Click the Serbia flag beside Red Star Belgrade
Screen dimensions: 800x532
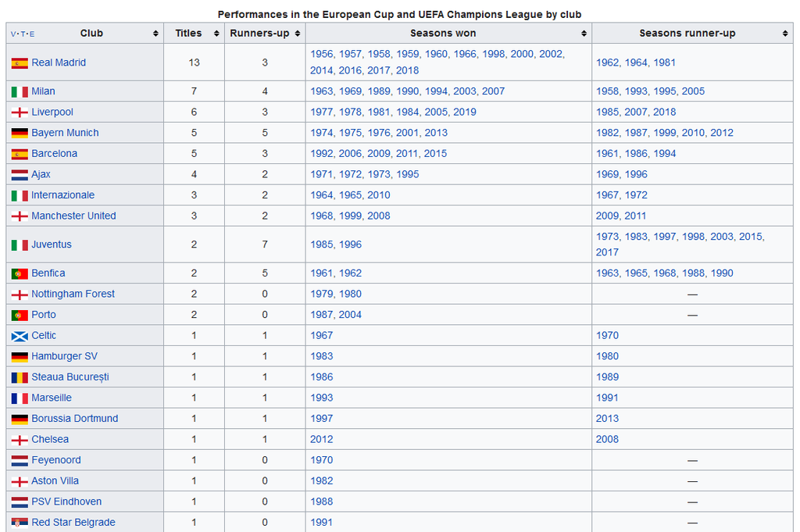coord(20,523)
